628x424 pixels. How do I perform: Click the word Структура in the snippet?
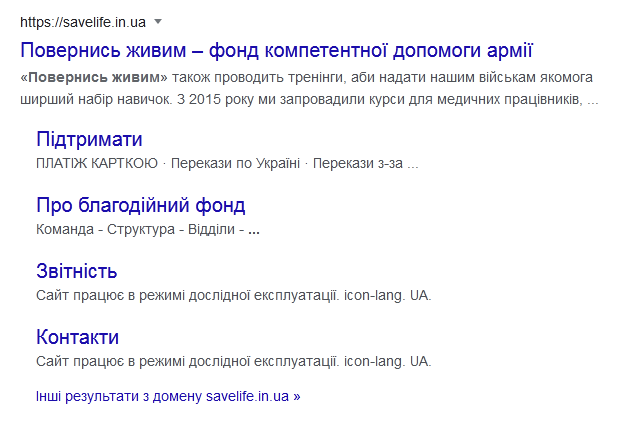141,229
